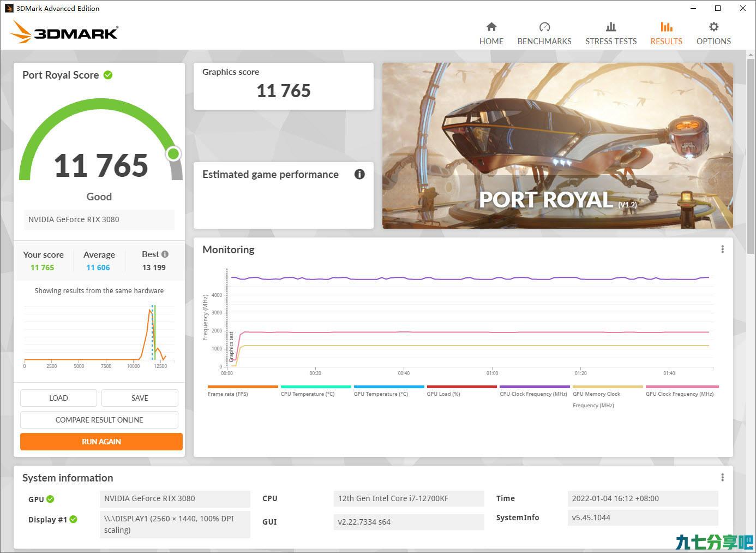Click the purple CPU clock line in chart
Viewport: 756px width, 553px height.
[x=470, y=278]
